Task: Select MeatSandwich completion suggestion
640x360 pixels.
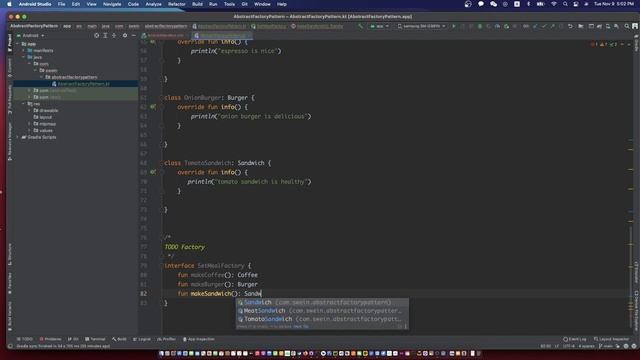Action: tap(322, 311)
